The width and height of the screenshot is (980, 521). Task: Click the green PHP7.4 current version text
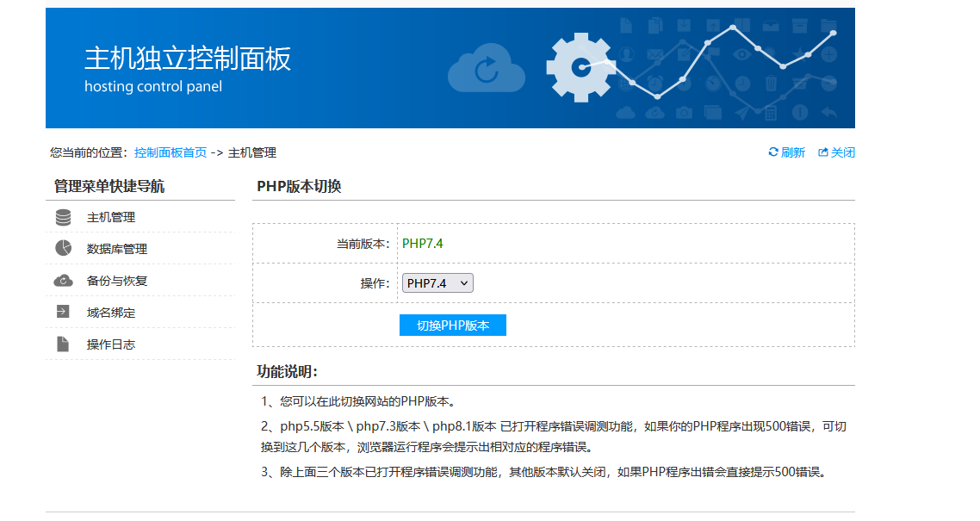[423, 244]
